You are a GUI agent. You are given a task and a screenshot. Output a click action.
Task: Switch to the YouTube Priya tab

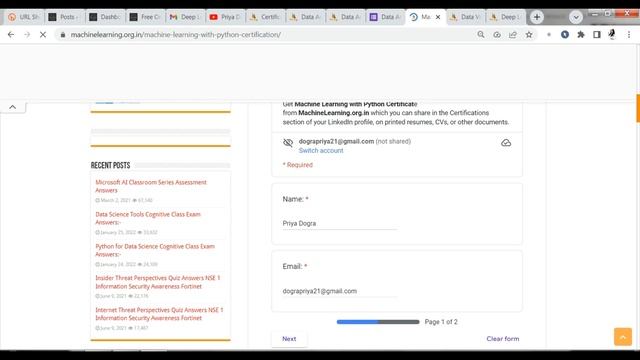point(225,17)
